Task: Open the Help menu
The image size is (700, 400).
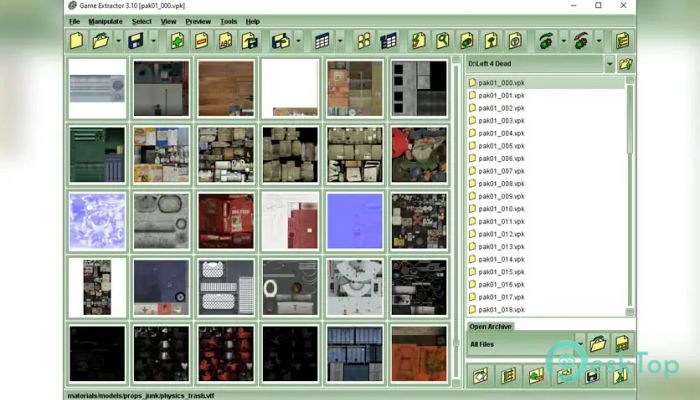Action: [x=252, y=21]
